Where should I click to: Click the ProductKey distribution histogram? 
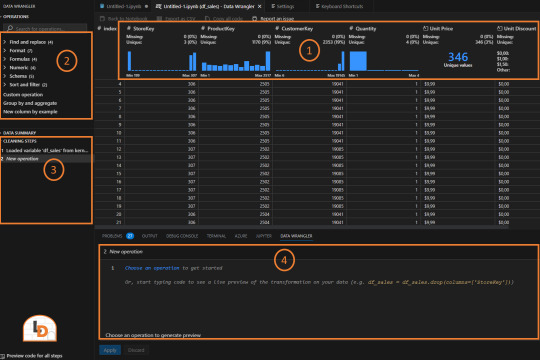coord(236,61)
